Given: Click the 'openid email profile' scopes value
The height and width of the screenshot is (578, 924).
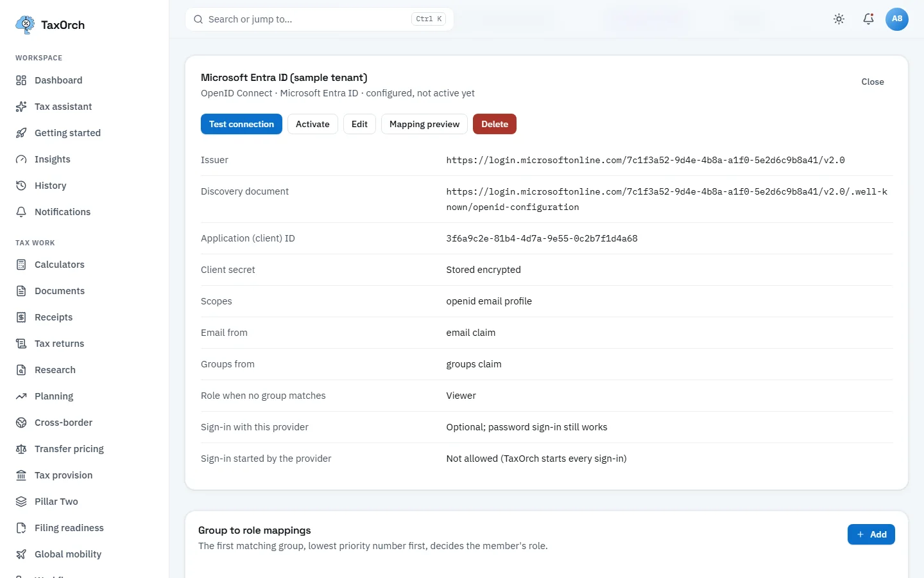Looking at the screenshot, I should point(489,301).
